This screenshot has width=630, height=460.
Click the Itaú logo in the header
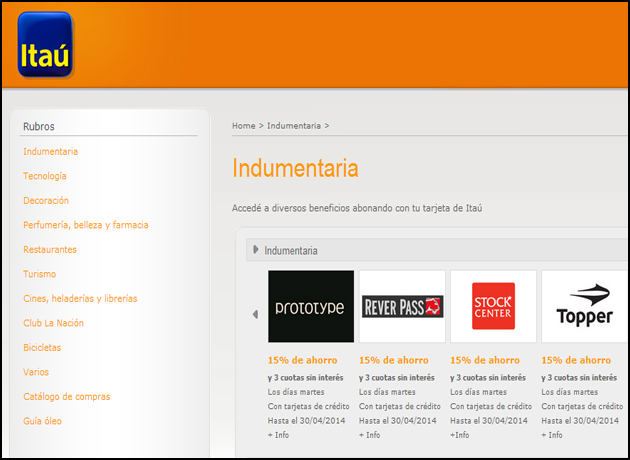tap(45, 45)
